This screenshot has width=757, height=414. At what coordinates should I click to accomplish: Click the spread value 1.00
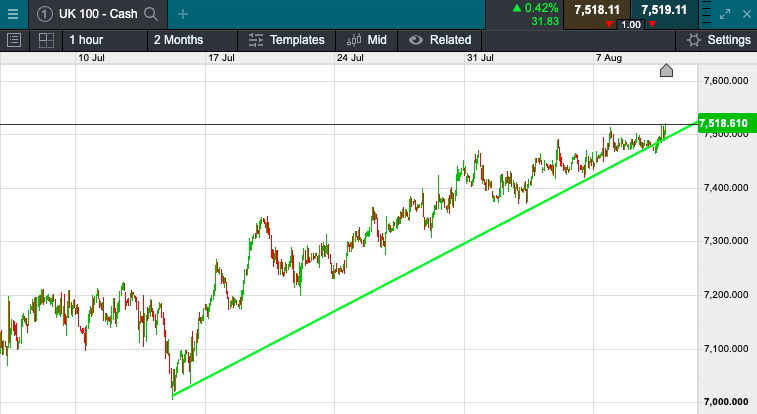point(631,25)
